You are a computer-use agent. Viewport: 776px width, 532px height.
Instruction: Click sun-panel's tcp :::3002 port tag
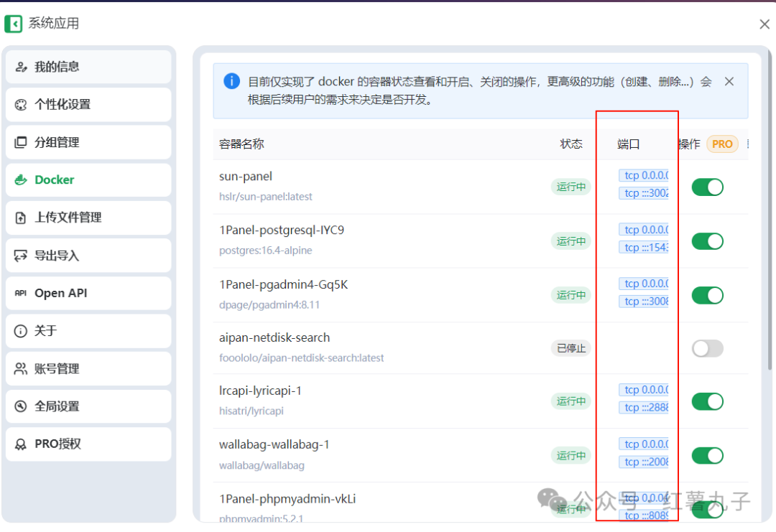(x=643, y=193)
